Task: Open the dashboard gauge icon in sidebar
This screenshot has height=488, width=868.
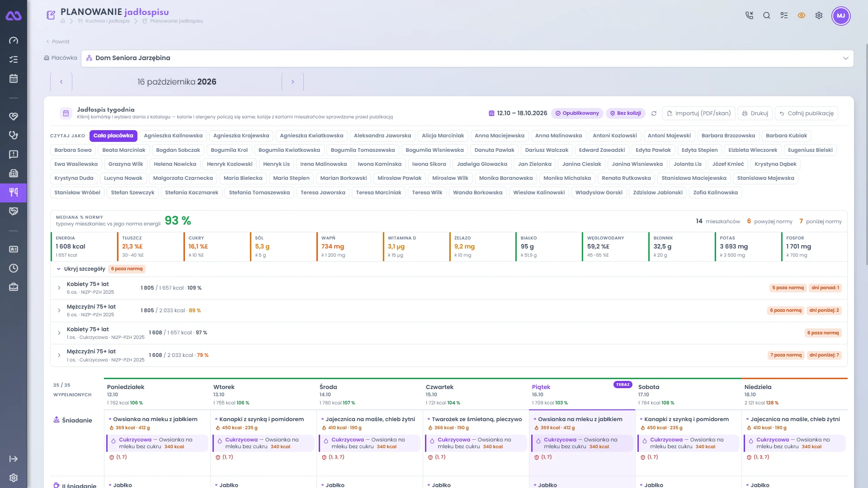Action: tap(14, 41)
